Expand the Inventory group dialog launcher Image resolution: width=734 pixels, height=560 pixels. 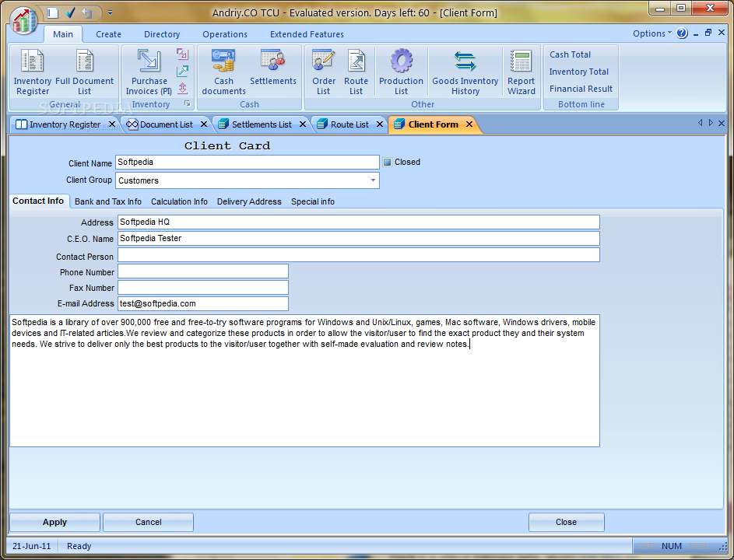pos(188,104)
